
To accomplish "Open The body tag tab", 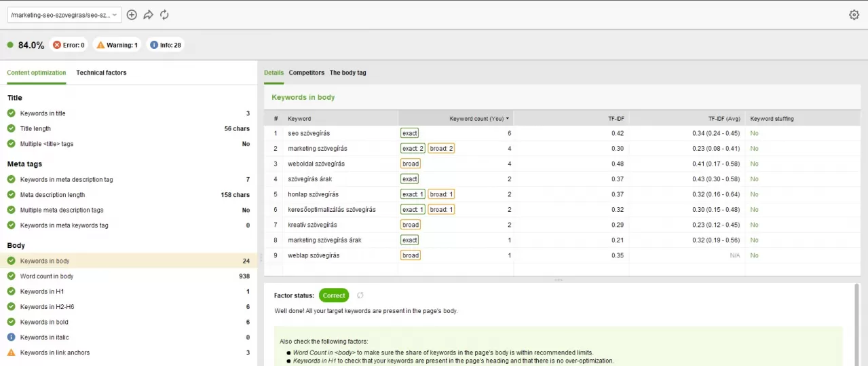I will 348,73.
